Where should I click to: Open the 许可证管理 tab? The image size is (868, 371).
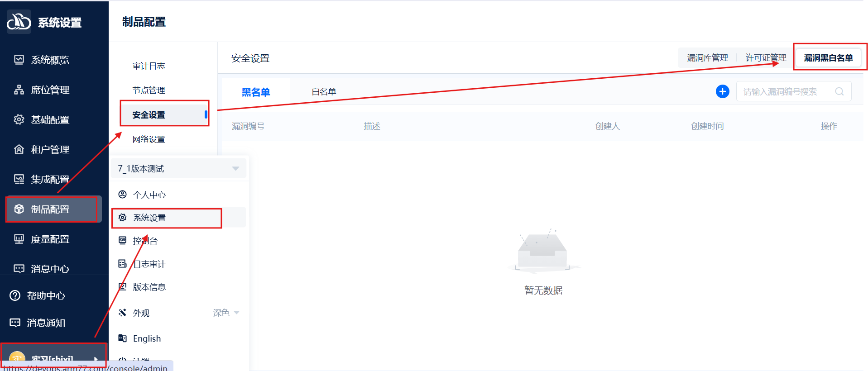pos(766,58)
